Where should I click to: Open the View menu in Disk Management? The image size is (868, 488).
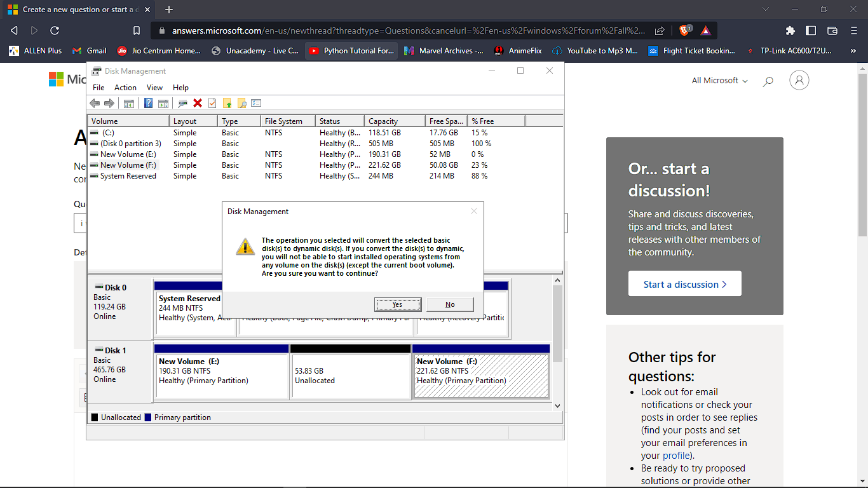click(154, 88)
